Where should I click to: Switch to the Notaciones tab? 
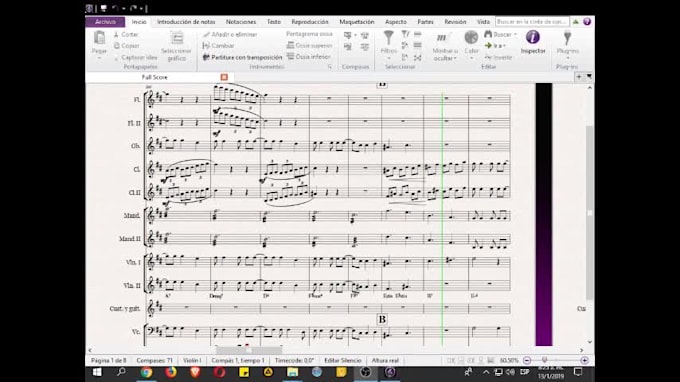[241, 22]
